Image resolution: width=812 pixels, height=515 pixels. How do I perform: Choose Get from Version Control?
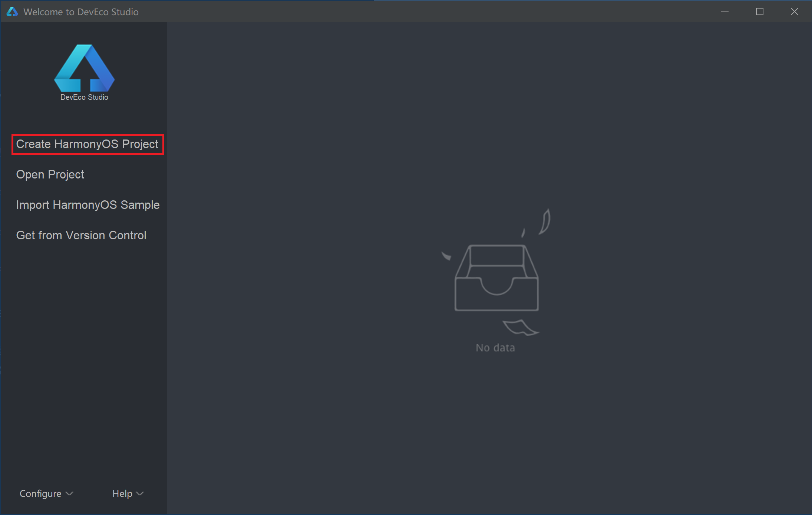coord(81,235)
